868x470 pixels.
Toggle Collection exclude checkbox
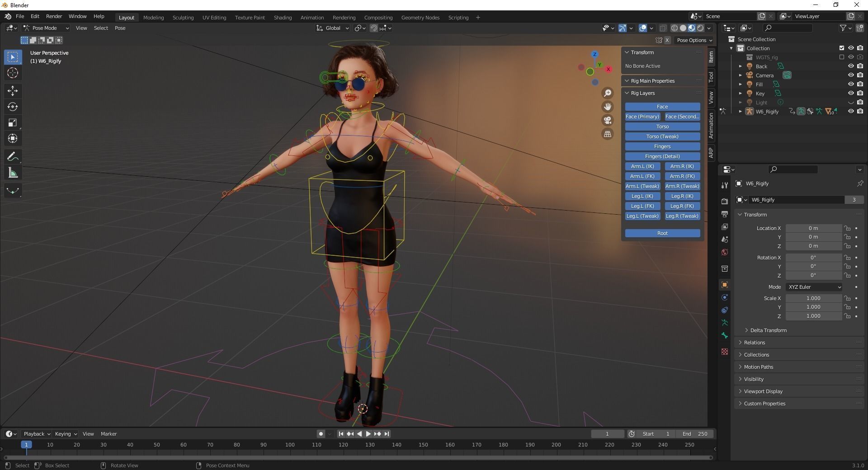pos(841,48)
